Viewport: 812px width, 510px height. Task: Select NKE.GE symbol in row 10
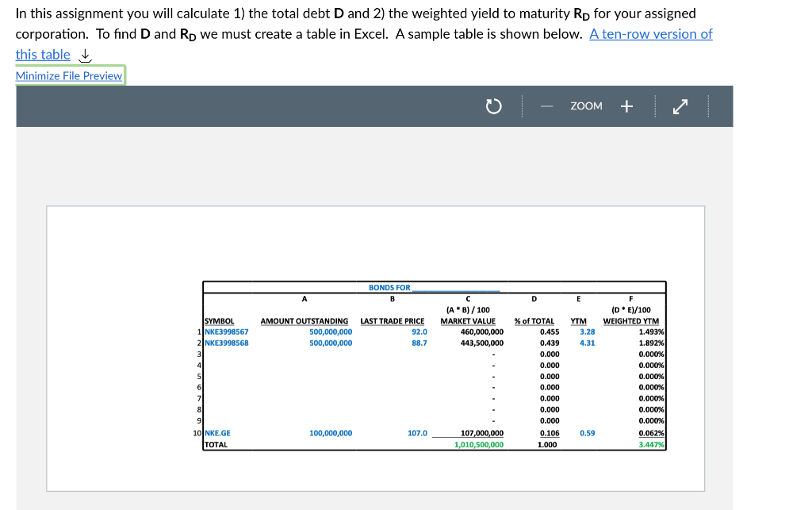(217, 433)
